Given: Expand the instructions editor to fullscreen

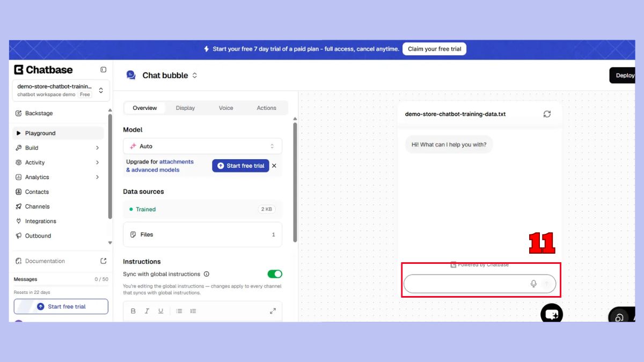Looking at the screenshot, I should [x=273, y=311].
